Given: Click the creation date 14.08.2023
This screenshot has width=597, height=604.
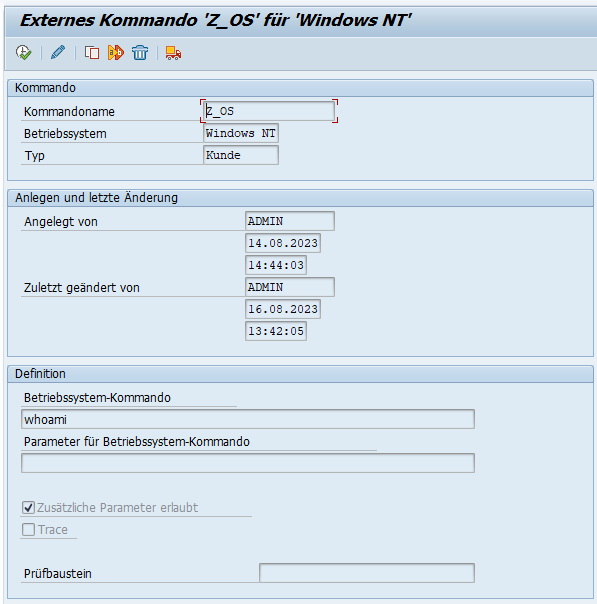Looking at the screenshot, I should [x=283, y=243].
